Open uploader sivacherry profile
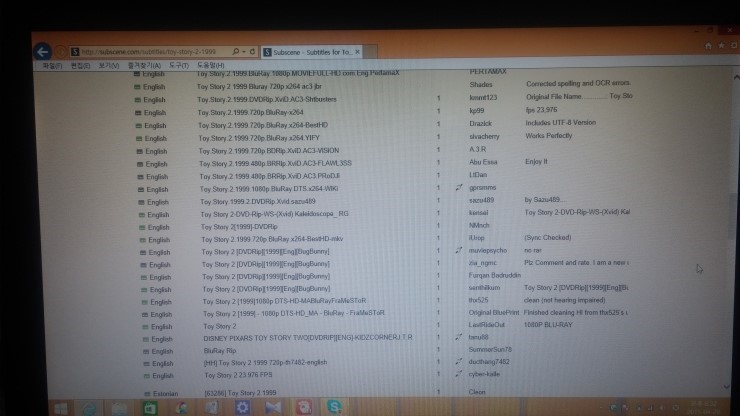Screen dimensions: 740x416 pos(484,136)
